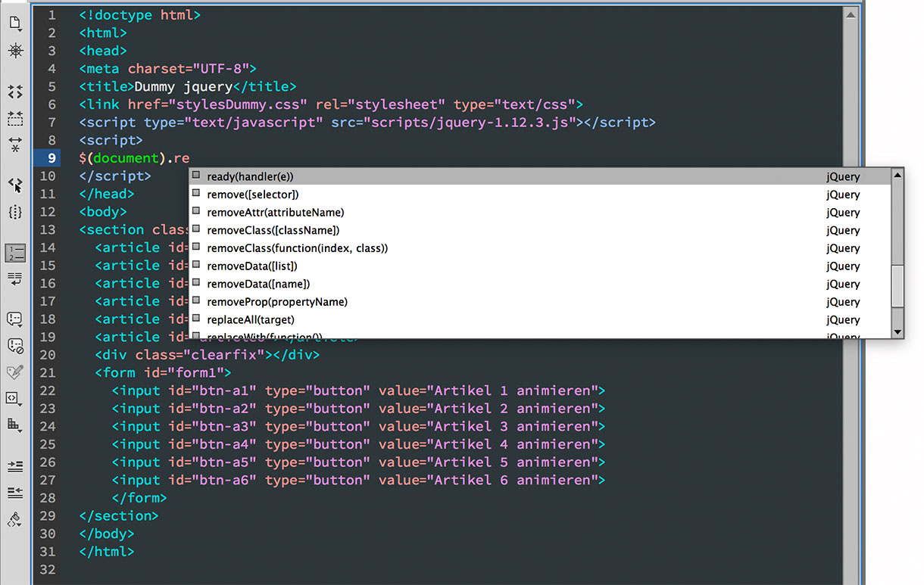The image size is (924, 585).
Task: Click the <!doctype html> line
Action: (x=139, y=15)
